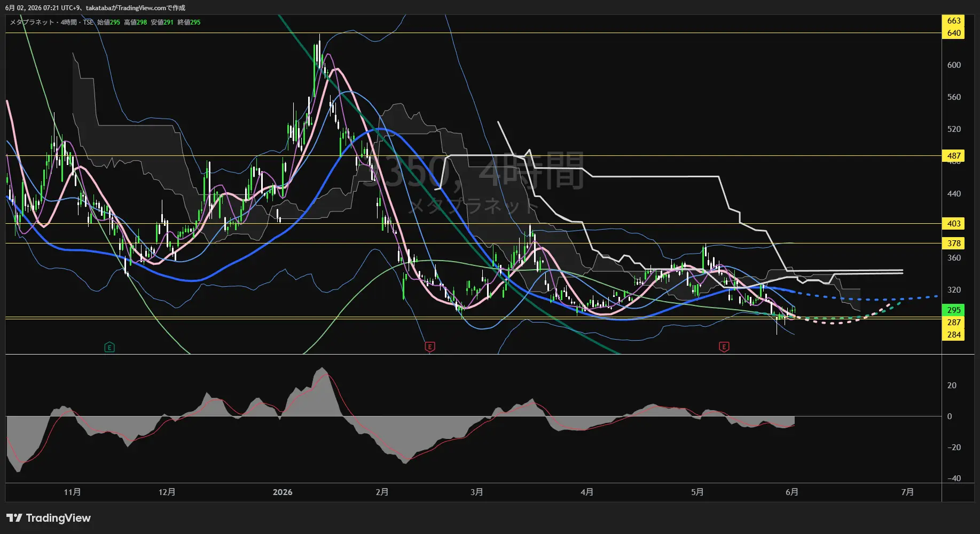Click the 12月 label on time axis
The width and height of the screenshot is (980, 534).
click(167, 492)
